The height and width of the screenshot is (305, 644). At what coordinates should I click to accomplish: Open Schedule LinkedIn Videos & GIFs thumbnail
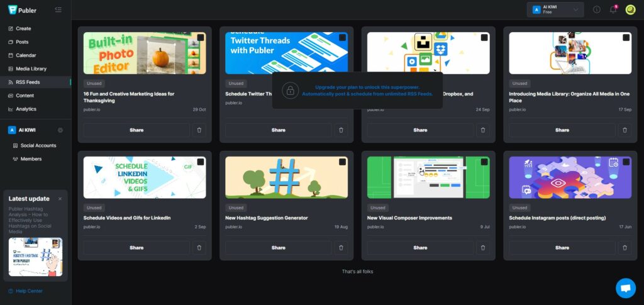point(145,177)
